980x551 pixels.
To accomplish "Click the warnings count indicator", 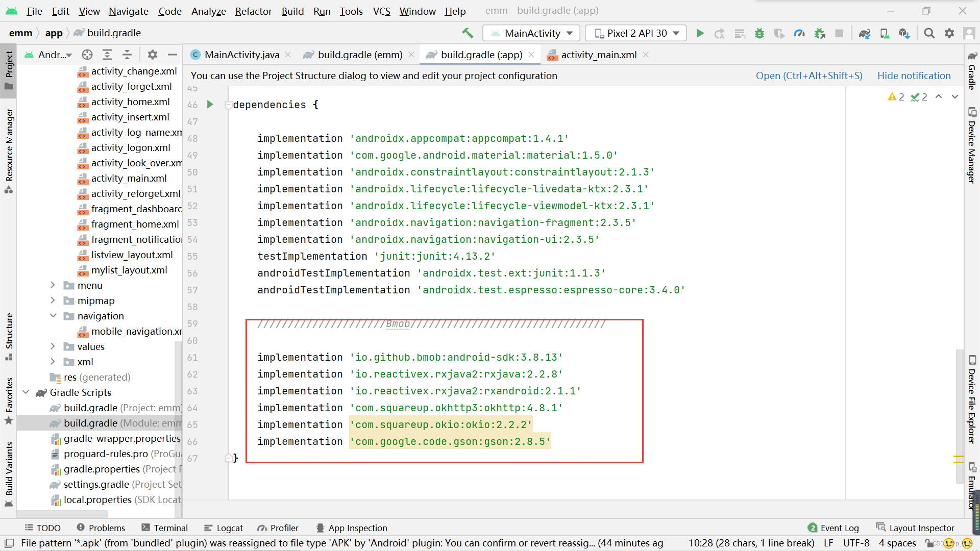I will click(896, 96).
